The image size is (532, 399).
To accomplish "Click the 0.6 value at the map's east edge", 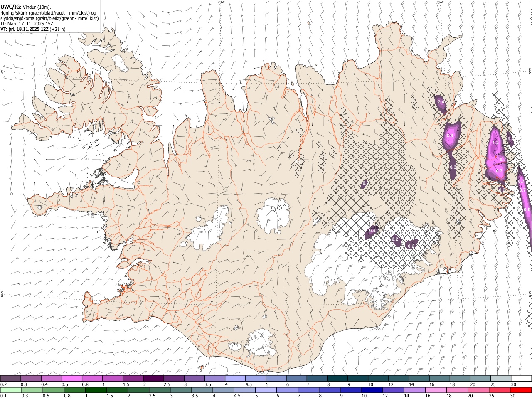I will pyautogui.click(x=527, y=209).
